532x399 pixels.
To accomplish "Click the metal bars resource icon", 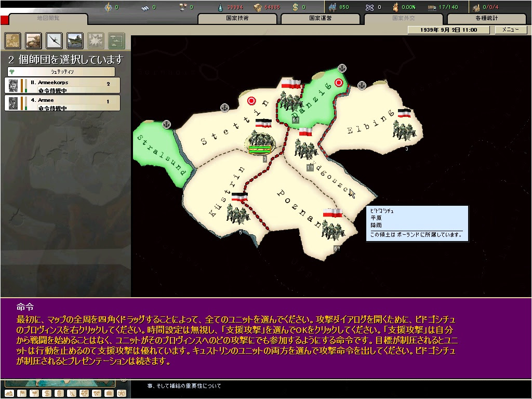I will [x=145, y=7].
